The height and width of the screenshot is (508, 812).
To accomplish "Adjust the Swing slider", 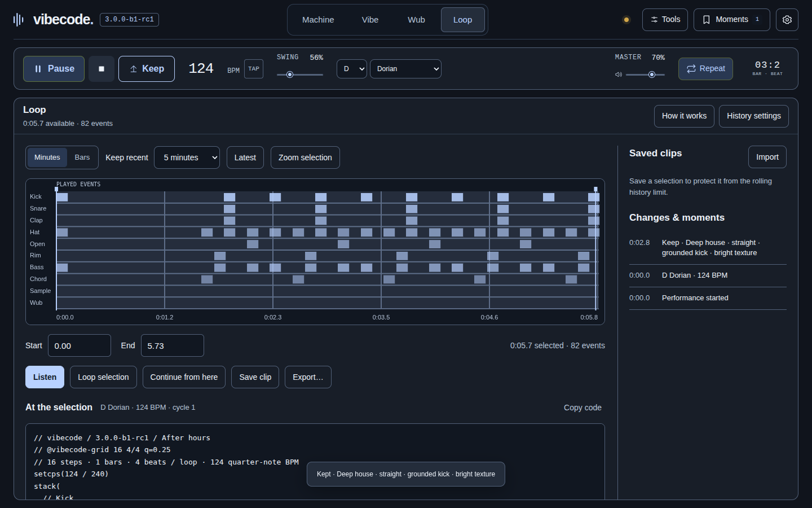I will point(300,75).
